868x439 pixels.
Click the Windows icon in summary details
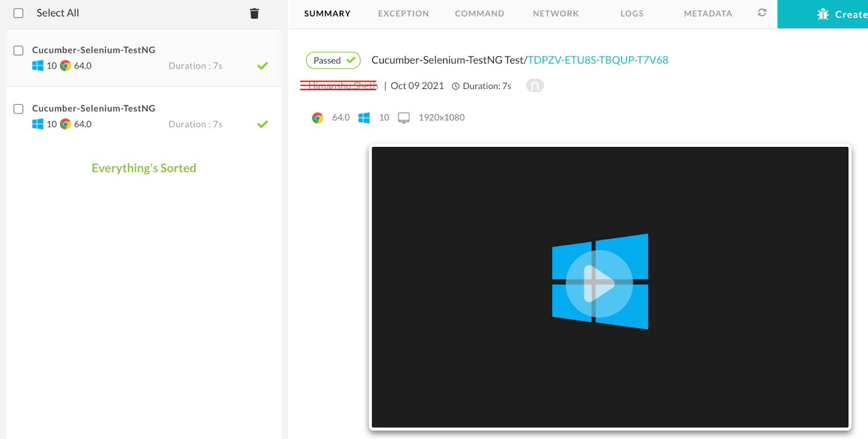364,118
